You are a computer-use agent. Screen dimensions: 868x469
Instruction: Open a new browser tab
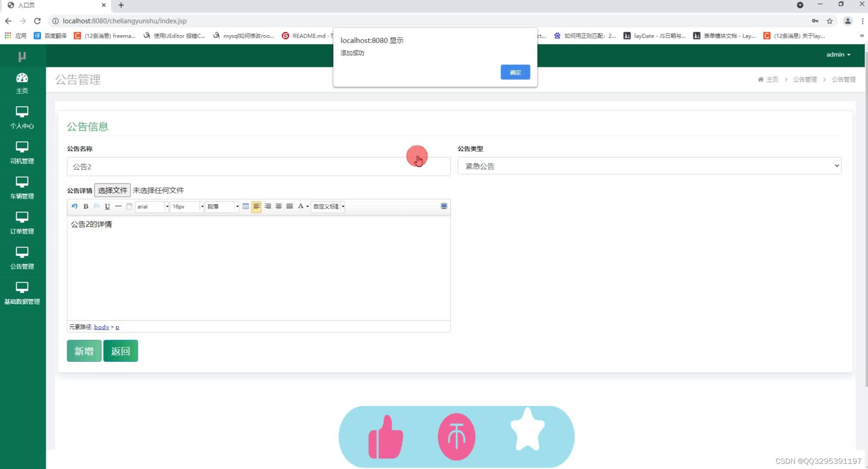click(x=121, y=5)
